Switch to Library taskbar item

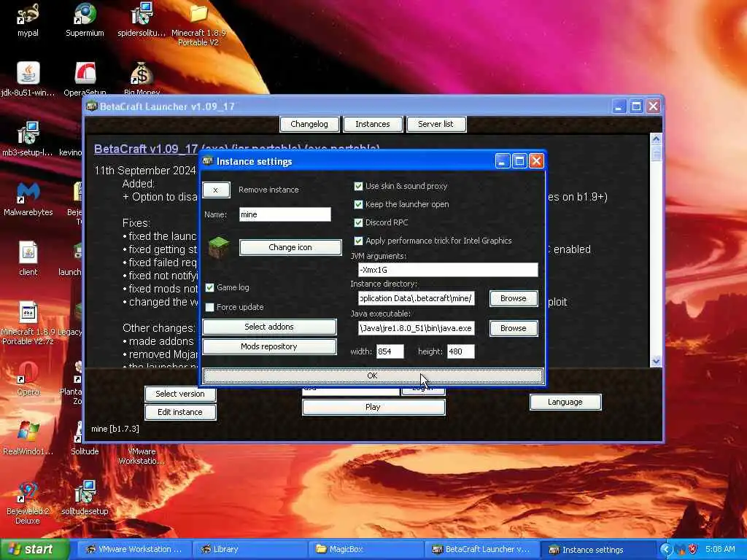[x=249, y=549]
